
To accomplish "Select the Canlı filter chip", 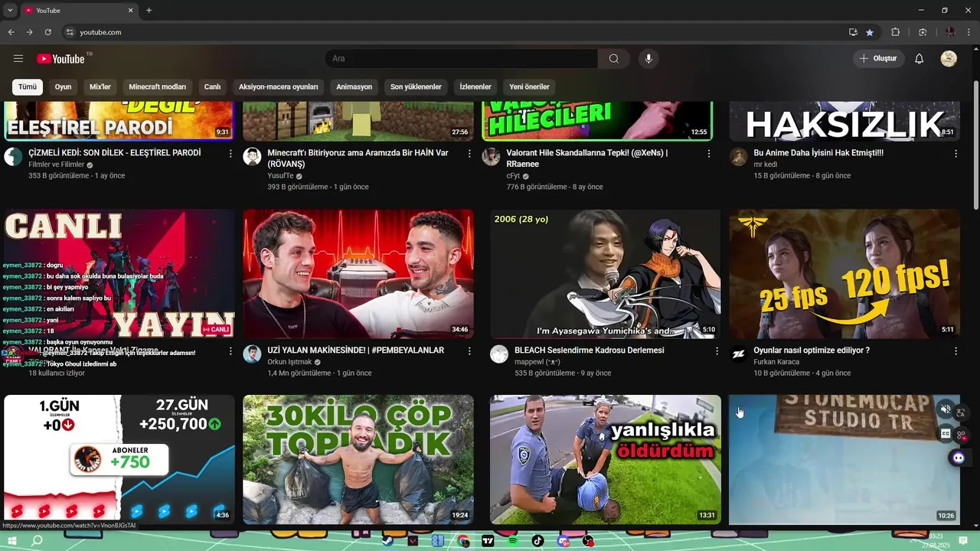I will click(212, 87).
